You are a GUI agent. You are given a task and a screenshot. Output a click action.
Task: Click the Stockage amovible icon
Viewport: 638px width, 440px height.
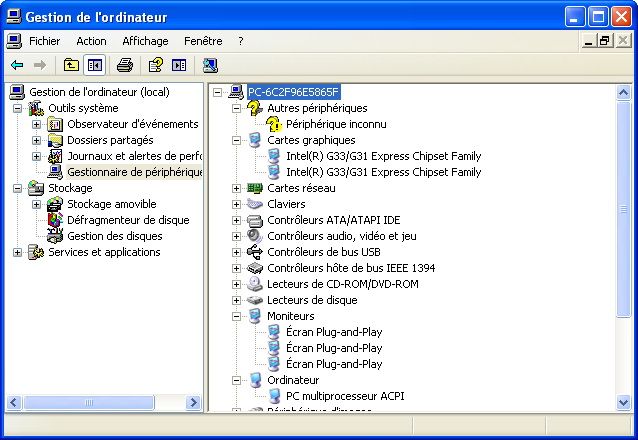click(55, 204)
